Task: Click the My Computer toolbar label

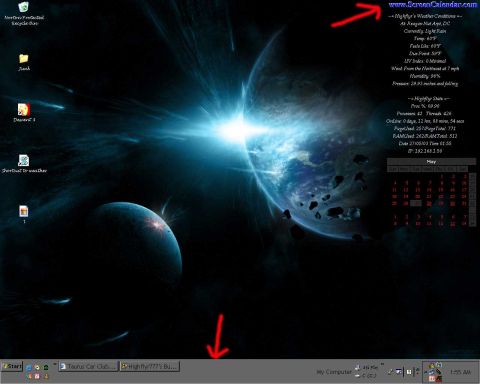Action: point(334,372)
